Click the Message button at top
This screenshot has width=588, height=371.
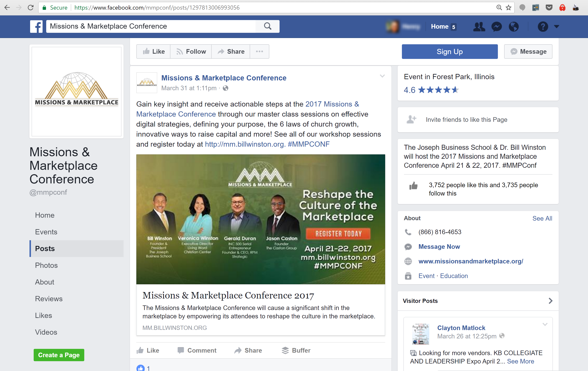[528, 51]
